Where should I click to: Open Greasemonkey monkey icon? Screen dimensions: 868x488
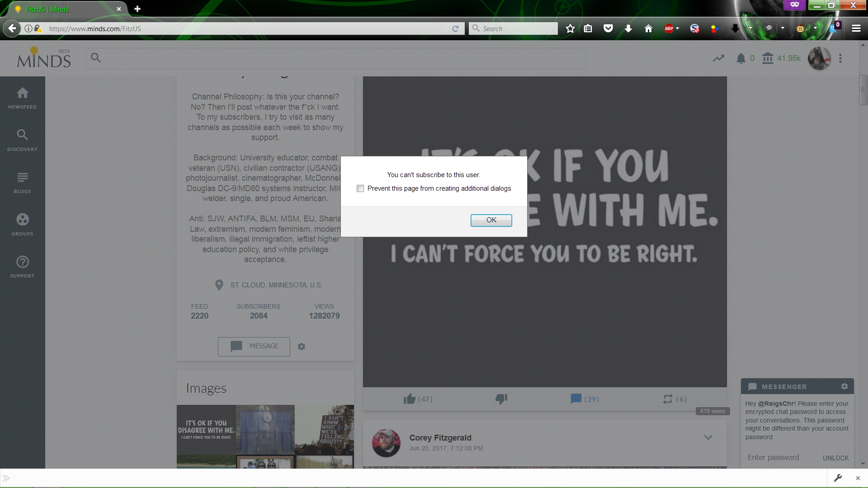800,28
